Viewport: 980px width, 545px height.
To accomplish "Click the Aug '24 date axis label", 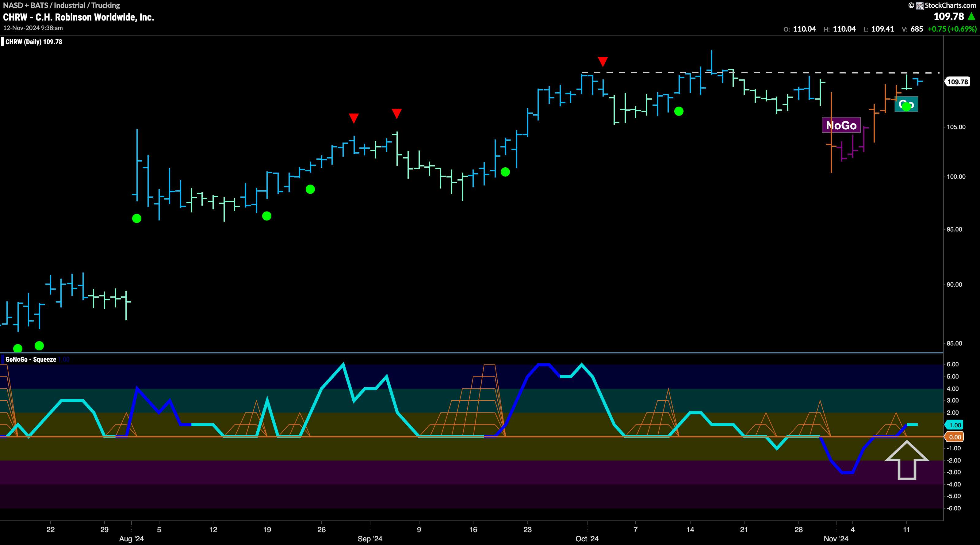I will (x=132, y=539).
